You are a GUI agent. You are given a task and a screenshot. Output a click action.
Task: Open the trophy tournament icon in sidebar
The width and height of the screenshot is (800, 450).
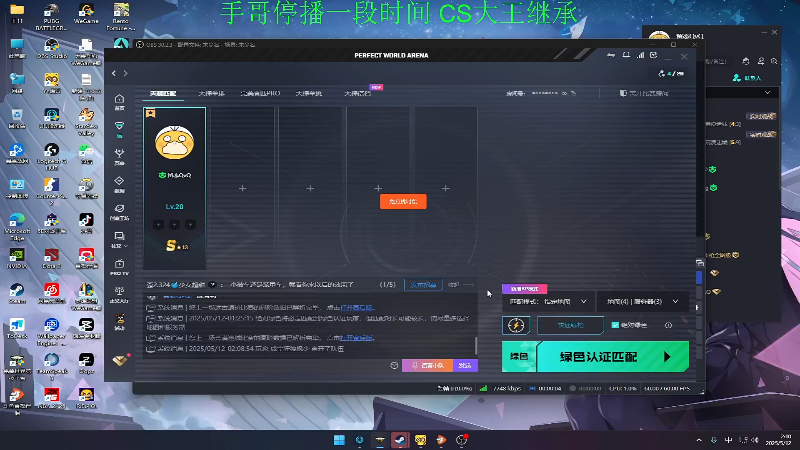(119, 156)
